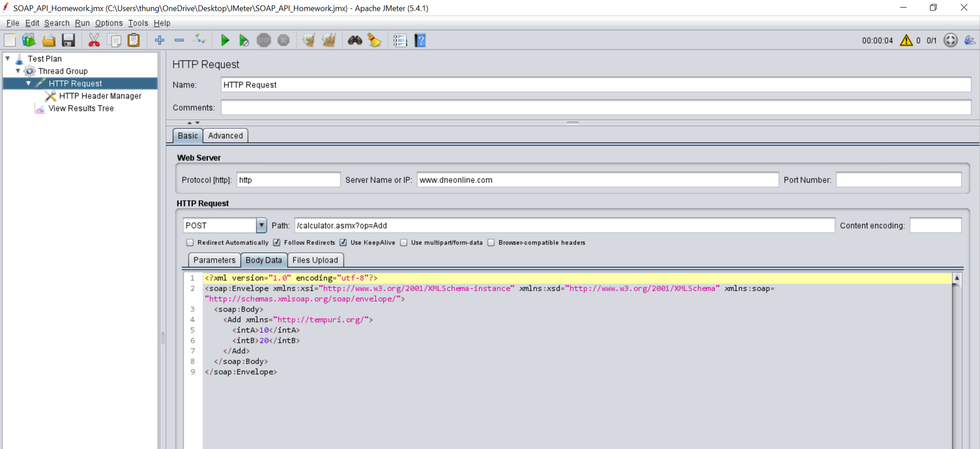The image size is (980, 449).
Task: Click the Comments input field
Action: click(x=596, y=107)
